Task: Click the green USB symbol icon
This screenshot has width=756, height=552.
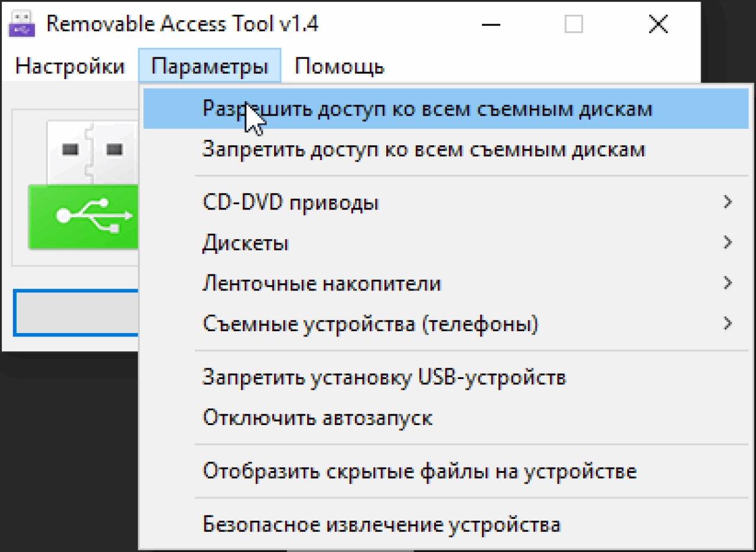Action: click(83, 217)
